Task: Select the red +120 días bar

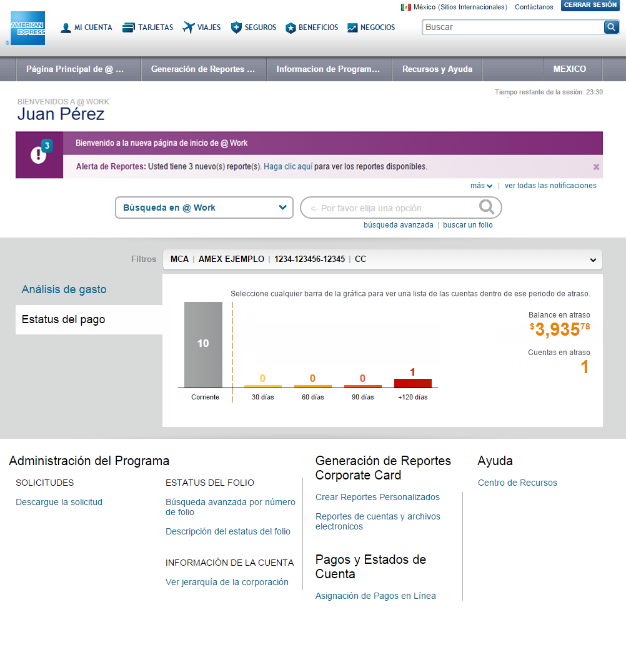Action: [x=413, y=383]
